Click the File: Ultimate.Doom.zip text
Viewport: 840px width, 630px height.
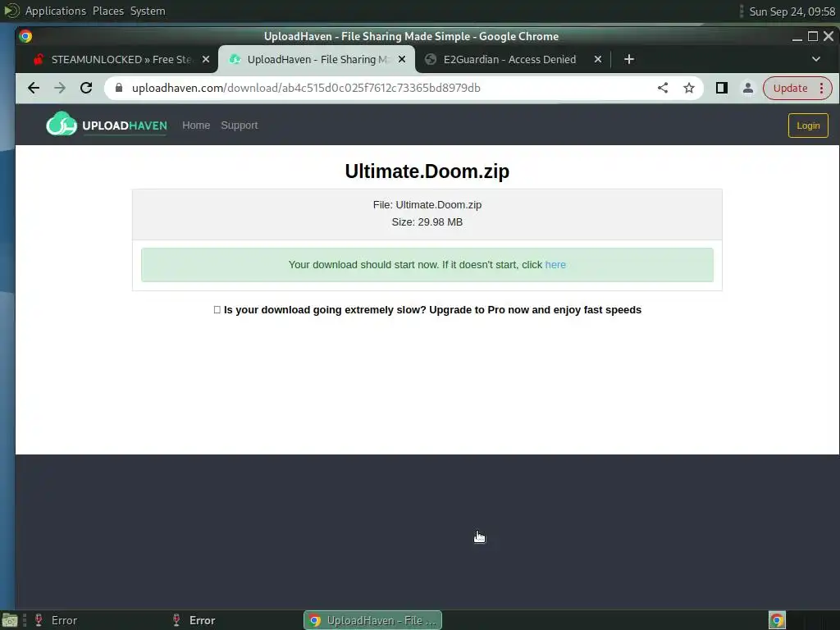(427, 205)
